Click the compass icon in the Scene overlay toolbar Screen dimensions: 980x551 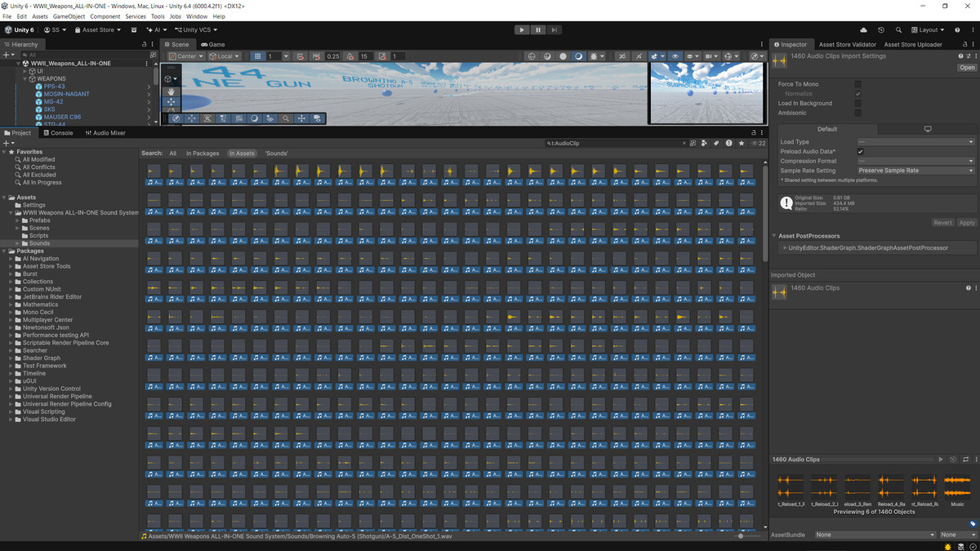(176, 118)
